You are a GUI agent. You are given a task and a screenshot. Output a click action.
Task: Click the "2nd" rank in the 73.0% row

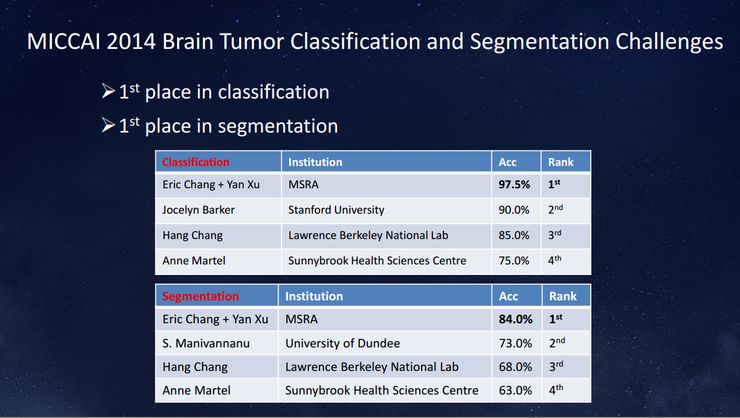(x=557, y=343)
